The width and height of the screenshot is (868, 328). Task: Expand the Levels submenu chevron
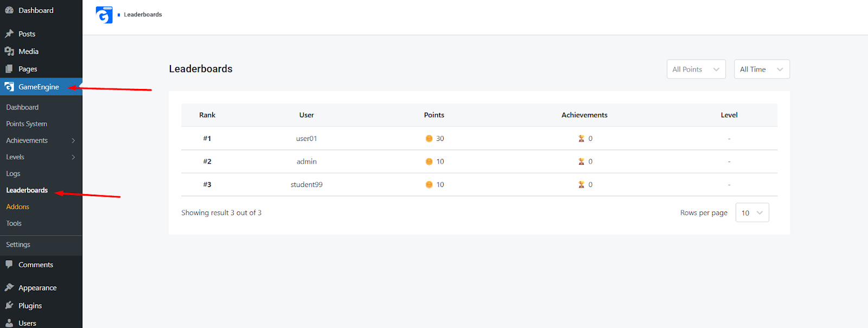(x=73, y=157)
